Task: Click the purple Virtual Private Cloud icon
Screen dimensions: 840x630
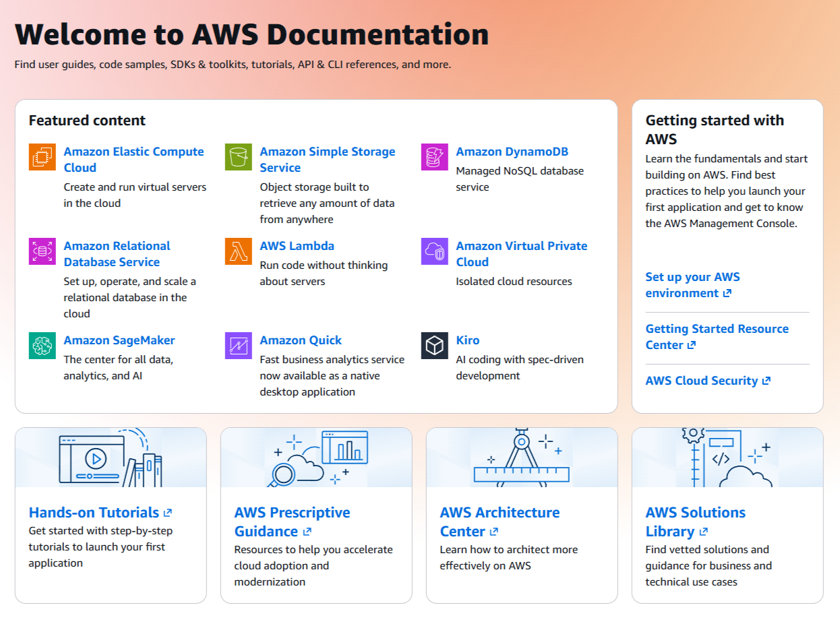Action: click(435, 251)
